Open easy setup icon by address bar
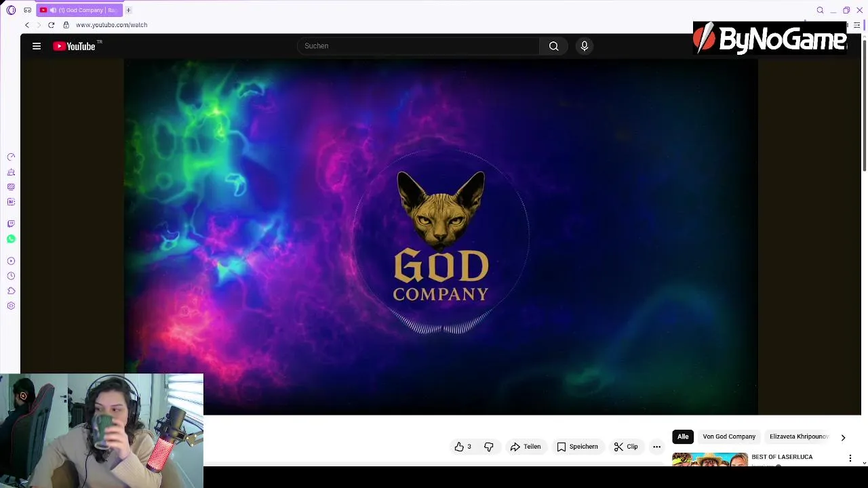 pyautogui.click(x=857, y=25)
